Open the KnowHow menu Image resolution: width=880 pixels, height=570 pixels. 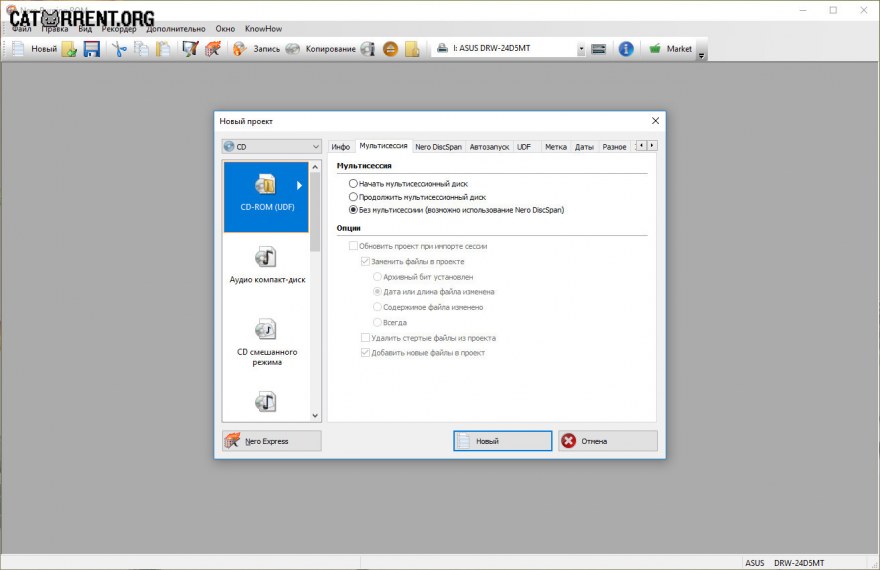point(263,29)
